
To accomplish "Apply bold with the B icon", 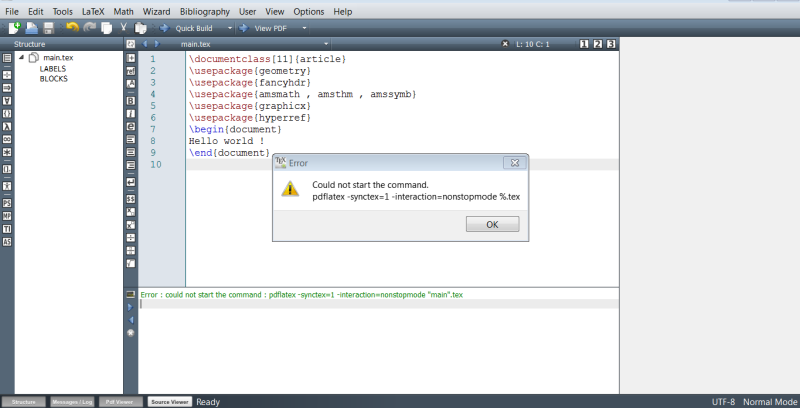I will pos(131,101).
